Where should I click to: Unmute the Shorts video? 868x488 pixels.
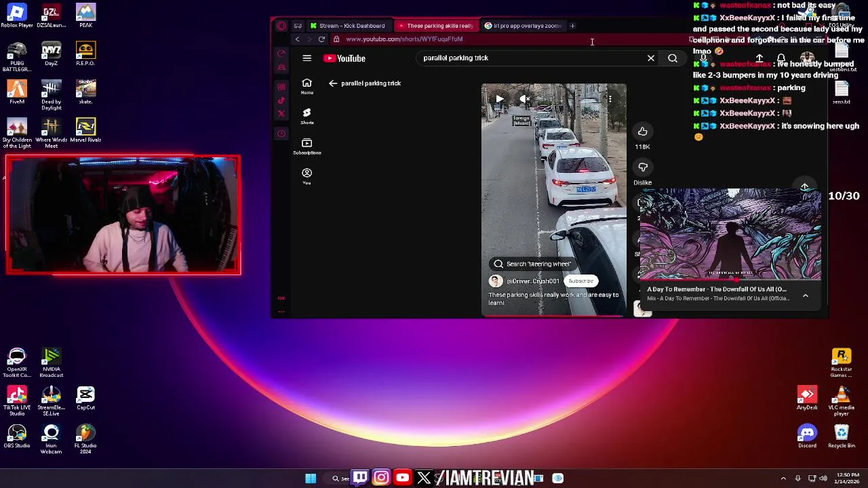coord(525,99)
